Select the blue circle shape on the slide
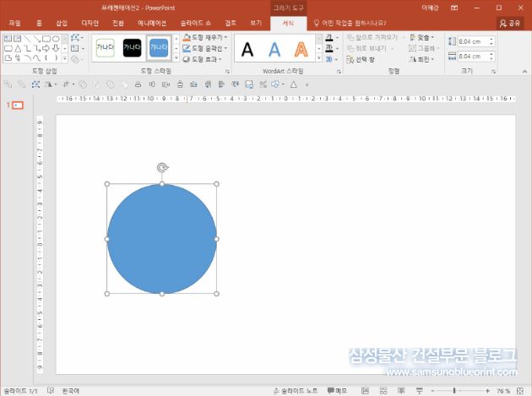Screen dimensions: 532x396 (x=162, y=239)
